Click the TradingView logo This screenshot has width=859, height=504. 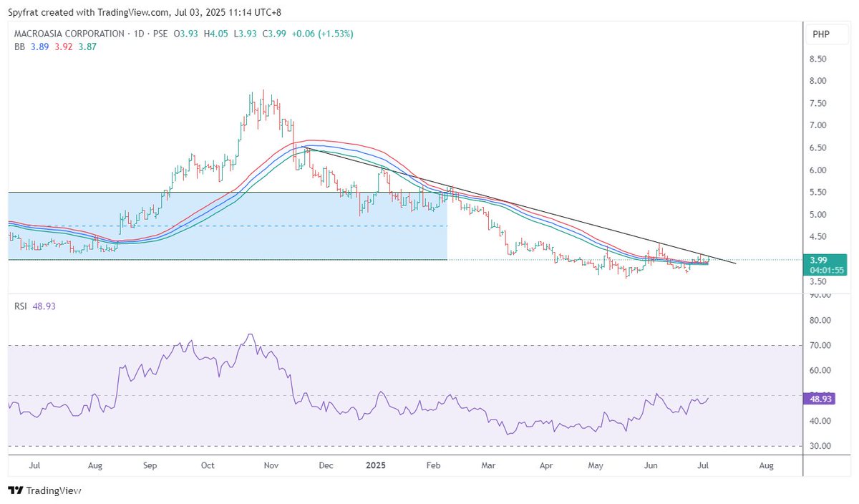[44, 491]
